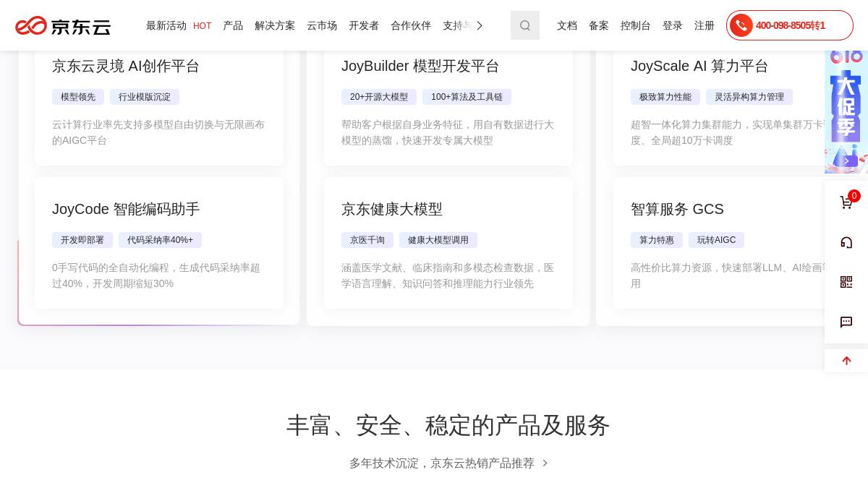Click the headset customer service icon
The width and height of the screenshot is (868, 488).
846,242
